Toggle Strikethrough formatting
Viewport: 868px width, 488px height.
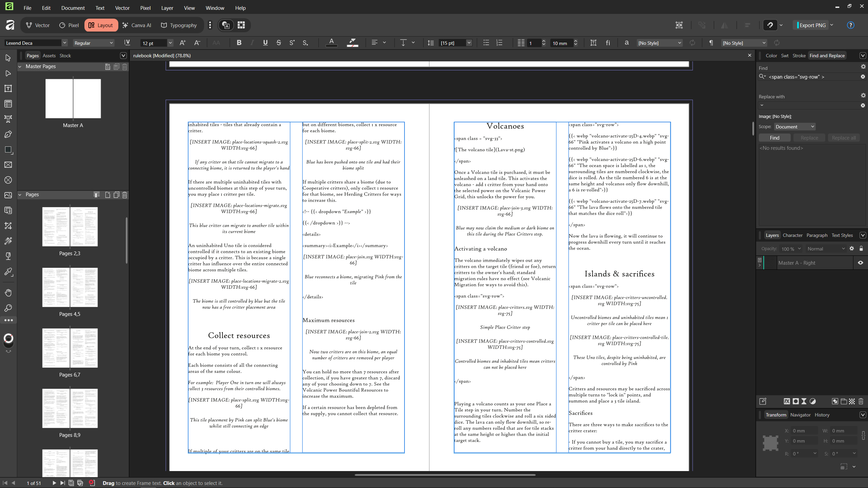[278, 43]
